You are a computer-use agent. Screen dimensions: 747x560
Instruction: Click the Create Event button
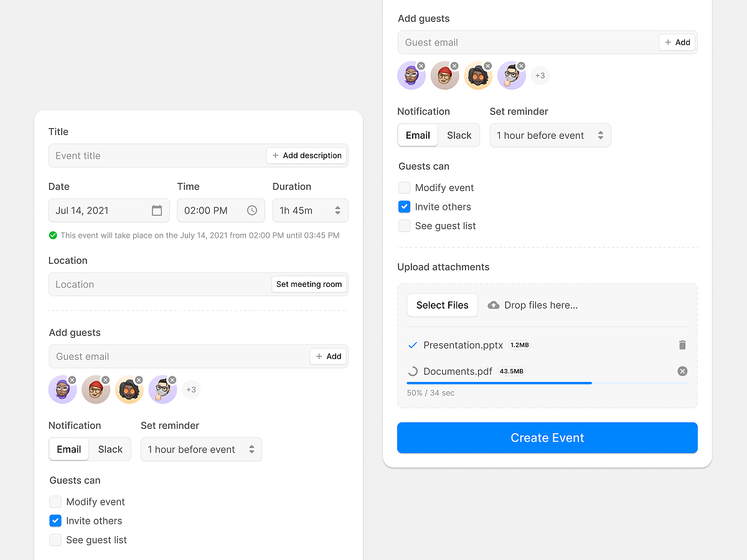coord(547,437)
